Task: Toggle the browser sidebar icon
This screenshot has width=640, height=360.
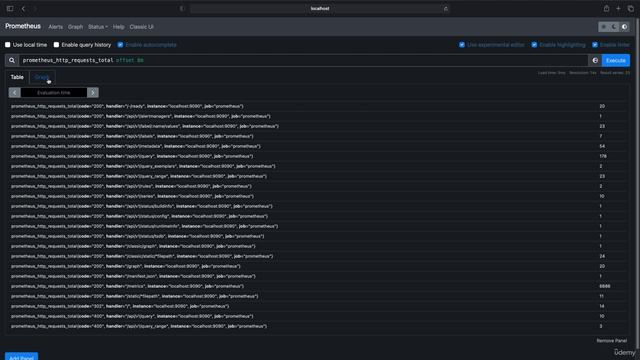Action: 10,9
